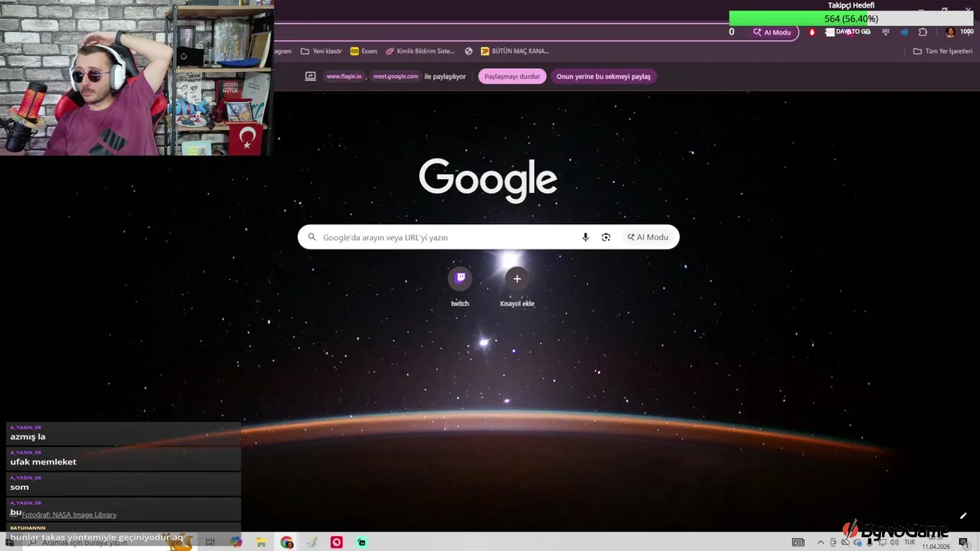
Task: Open the green app icon in taskbar
Action: [362, 542]
